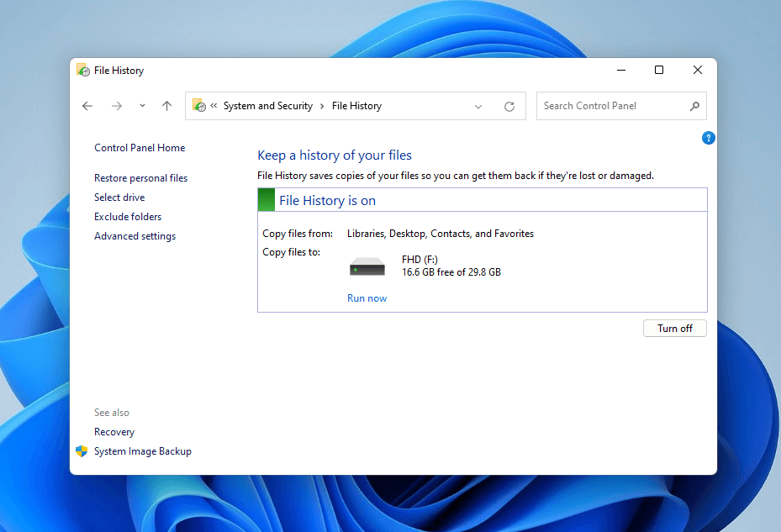
Task: Click the Copy files to label
Action: [292, 252]
